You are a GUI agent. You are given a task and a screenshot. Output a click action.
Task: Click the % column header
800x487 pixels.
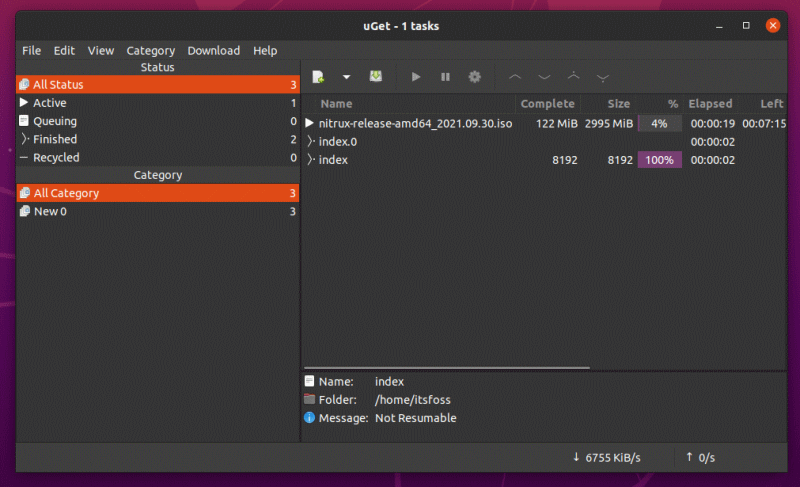coord(673,104)
